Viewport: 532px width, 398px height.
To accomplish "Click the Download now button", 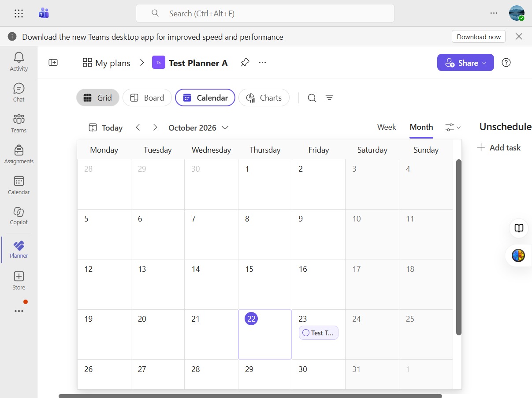I will pos(479,37).
